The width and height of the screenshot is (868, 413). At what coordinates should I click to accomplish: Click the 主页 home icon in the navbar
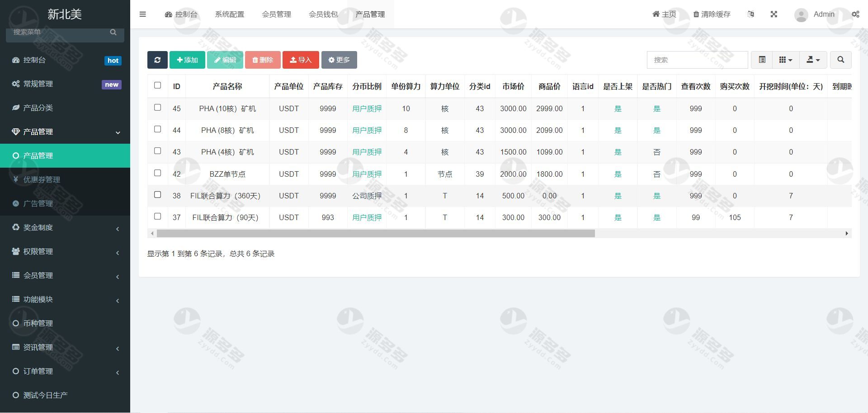coord(656,14)
